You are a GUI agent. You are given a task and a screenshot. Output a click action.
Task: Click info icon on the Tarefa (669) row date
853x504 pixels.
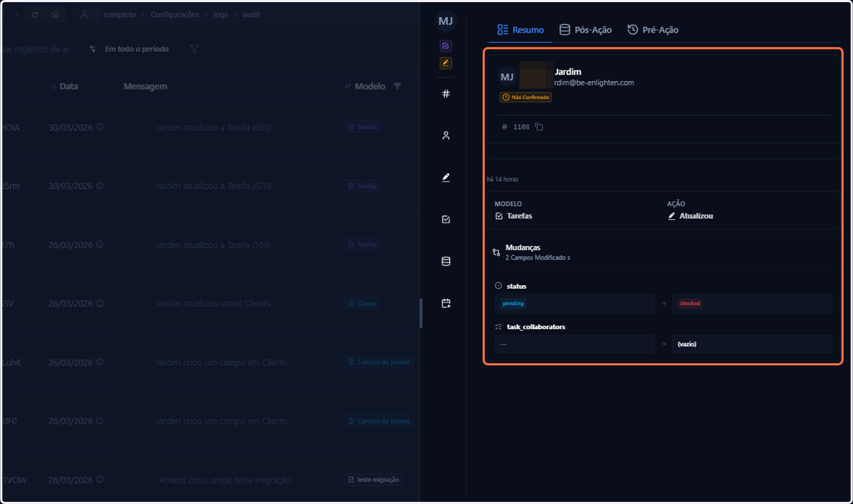coord(100,127)
